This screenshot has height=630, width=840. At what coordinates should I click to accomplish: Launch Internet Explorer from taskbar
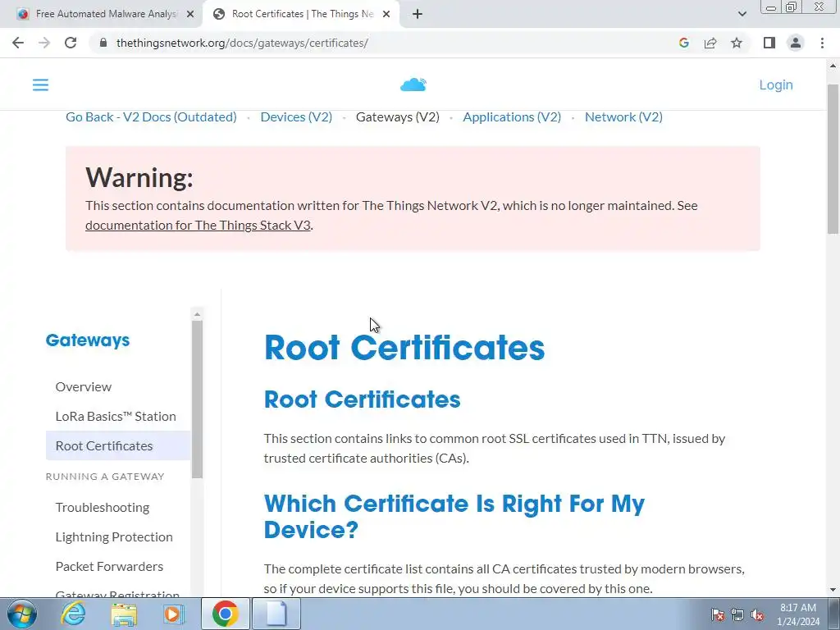tap(73, 614)
